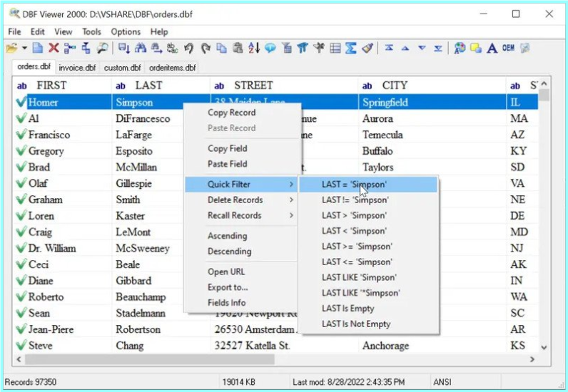Click the blank page new file icon
Screen dimensions: 568x392
(37, 48)
